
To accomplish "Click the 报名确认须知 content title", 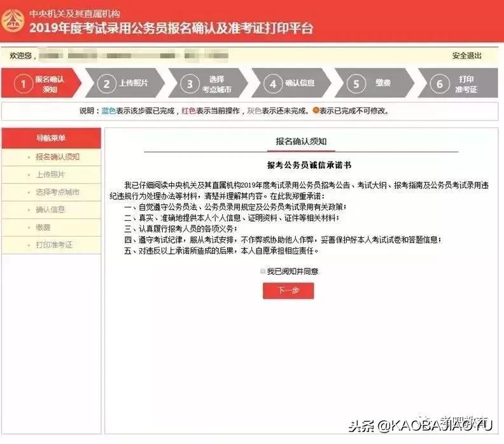I will (x=301, y=141).
